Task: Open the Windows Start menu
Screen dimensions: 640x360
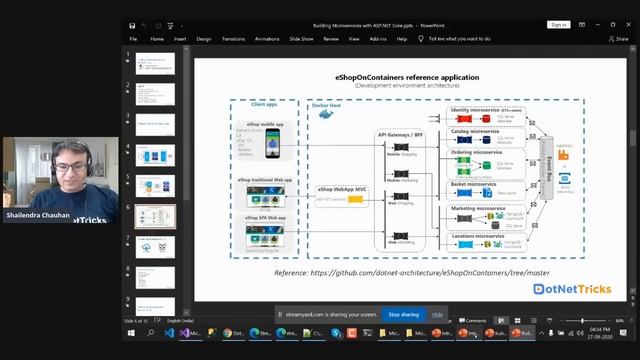Action: coord(131,333)
